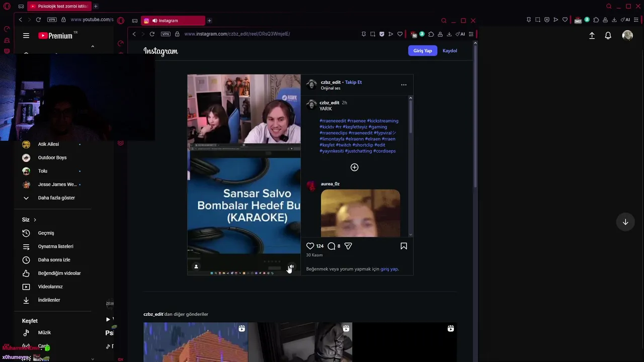This screenshot has width=644, height=362.
Task: Like the reel with the heart icon
Action: [310, 246]
